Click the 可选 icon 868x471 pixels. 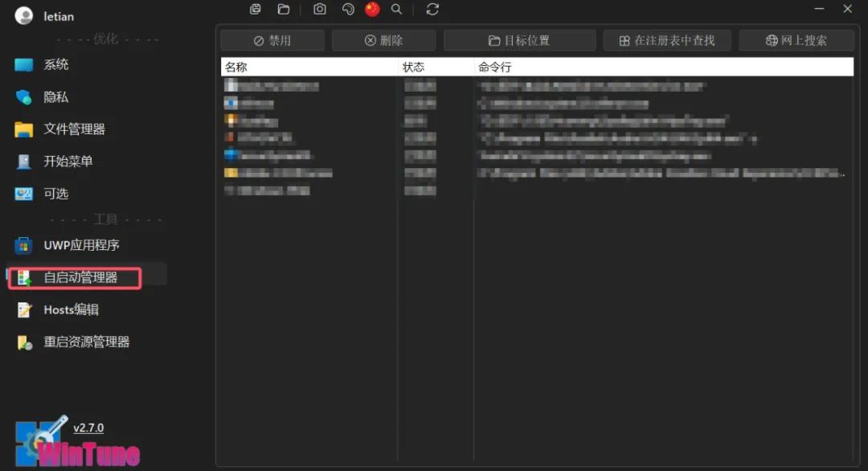[x=24, y=194]
